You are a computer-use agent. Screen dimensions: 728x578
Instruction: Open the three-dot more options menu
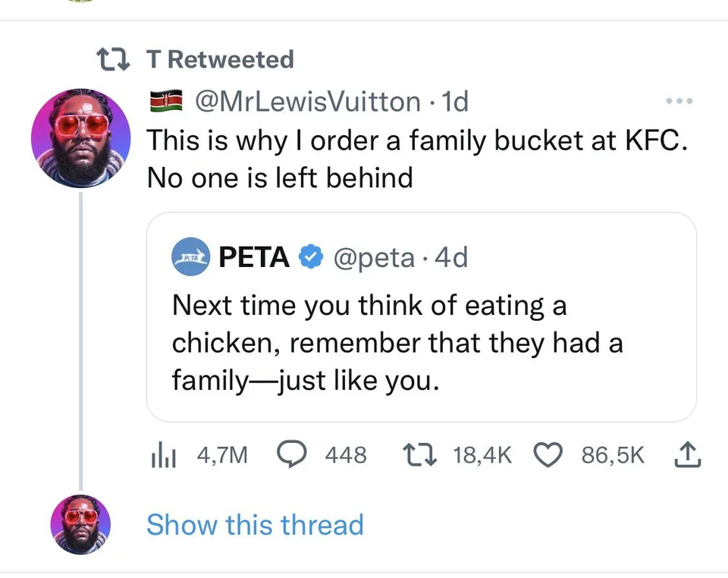tap(679, 99)
